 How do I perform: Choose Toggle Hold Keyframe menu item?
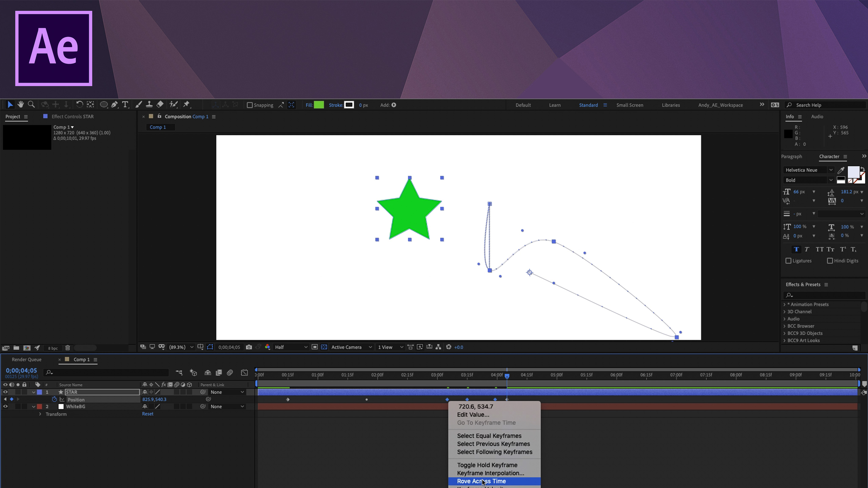[494, 465]
